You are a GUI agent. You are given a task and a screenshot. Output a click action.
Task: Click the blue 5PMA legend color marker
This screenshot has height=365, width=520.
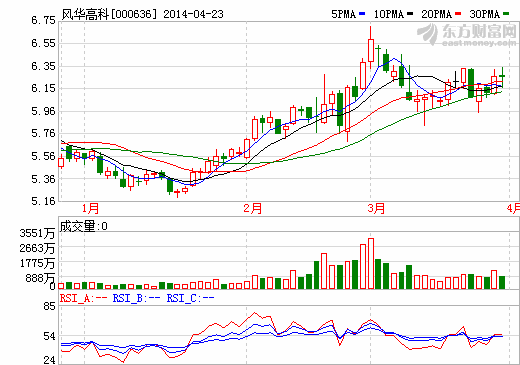point(362,14)
